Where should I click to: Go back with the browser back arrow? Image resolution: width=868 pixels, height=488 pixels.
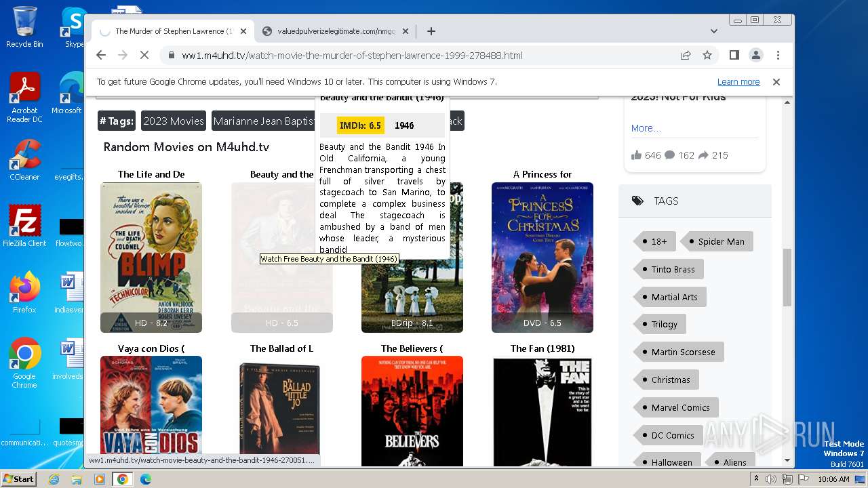(x=101, y=56)
